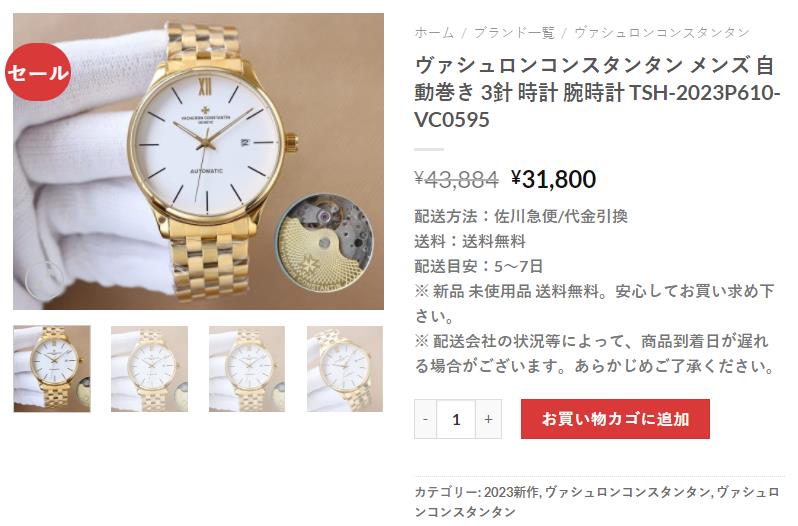Decrease quantity with the minus button
798x526 pixels.
(x=425, y=419)
